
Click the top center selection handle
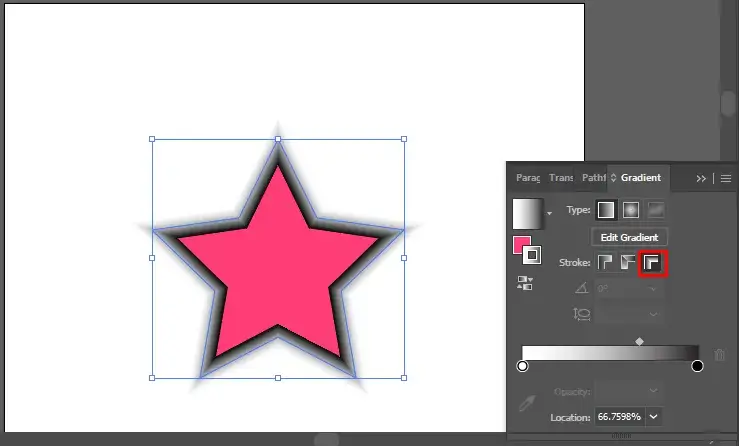point(278,139)
